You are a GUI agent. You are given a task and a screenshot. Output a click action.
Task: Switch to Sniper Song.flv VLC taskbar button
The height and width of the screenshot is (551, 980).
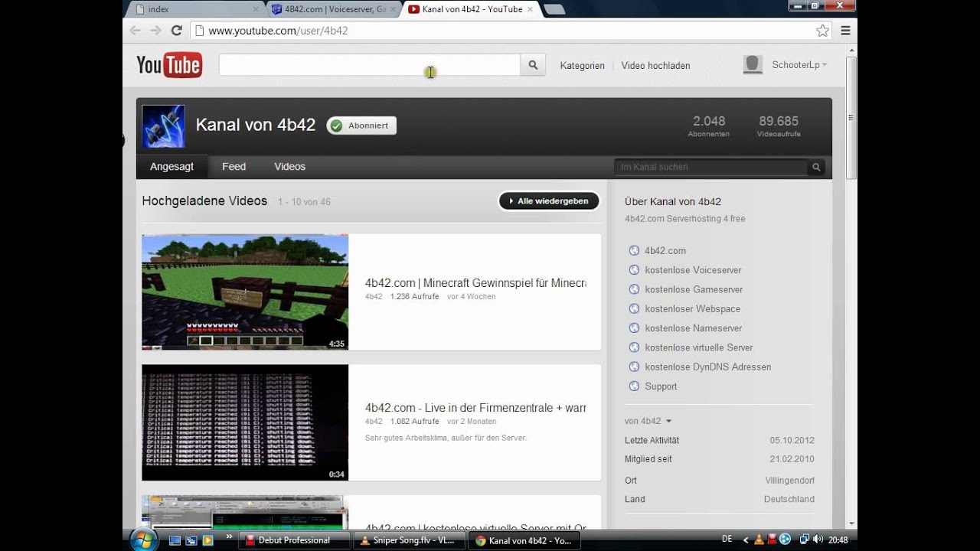click(x=410, y=540)
